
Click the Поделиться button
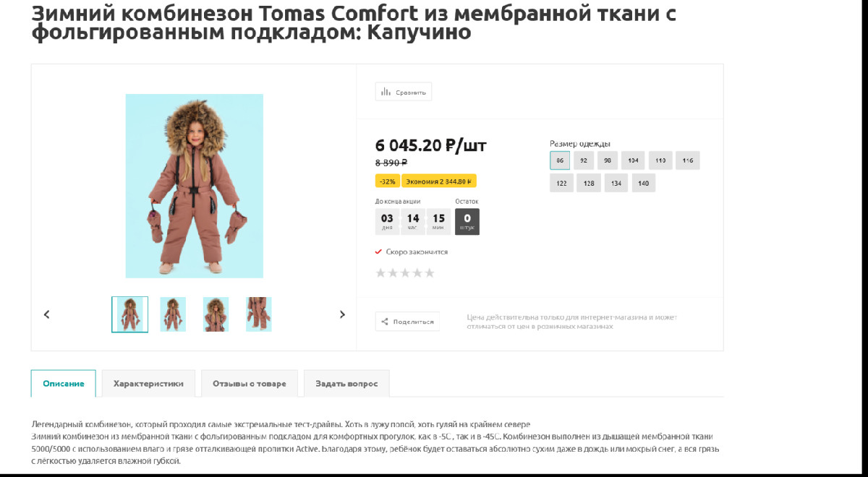407,322
